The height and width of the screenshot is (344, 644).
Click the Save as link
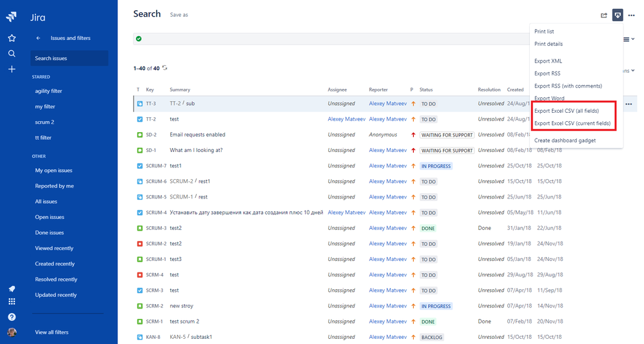tap(179, 15)
